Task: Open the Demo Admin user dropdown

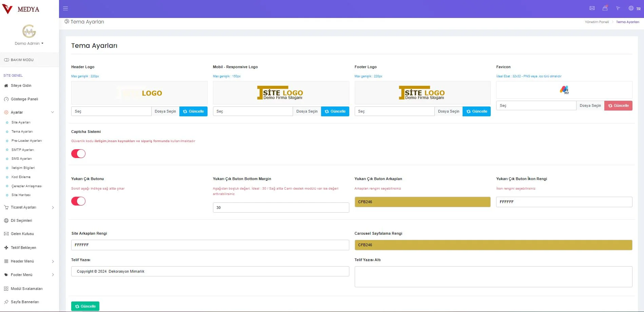Action: 29,43
